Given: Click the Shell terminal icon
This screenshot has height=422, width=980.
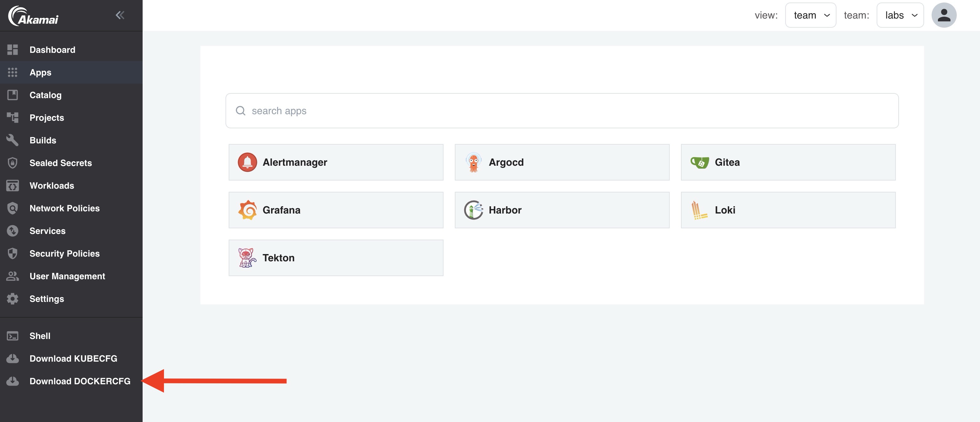Looking at the screenshot, I should tap(13, 336).
